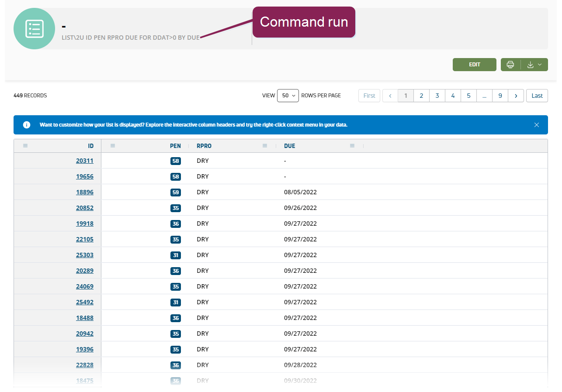Click the list report icon in header
The image size is (562, 392).
(34, 28)
